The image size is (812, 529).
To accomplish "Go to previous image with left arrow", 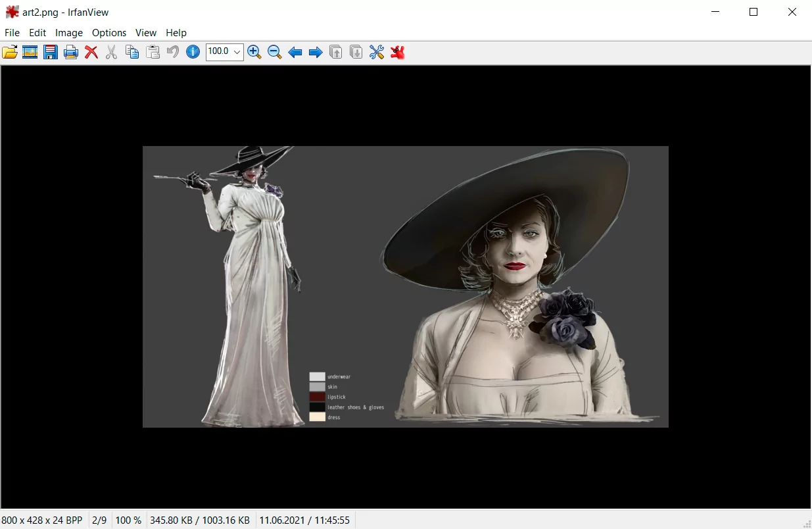I will coord(295,52).
